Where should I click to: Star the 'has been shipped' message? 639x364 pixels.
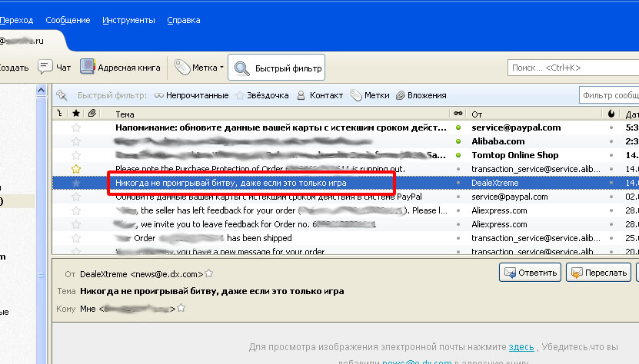click(76, 239)
